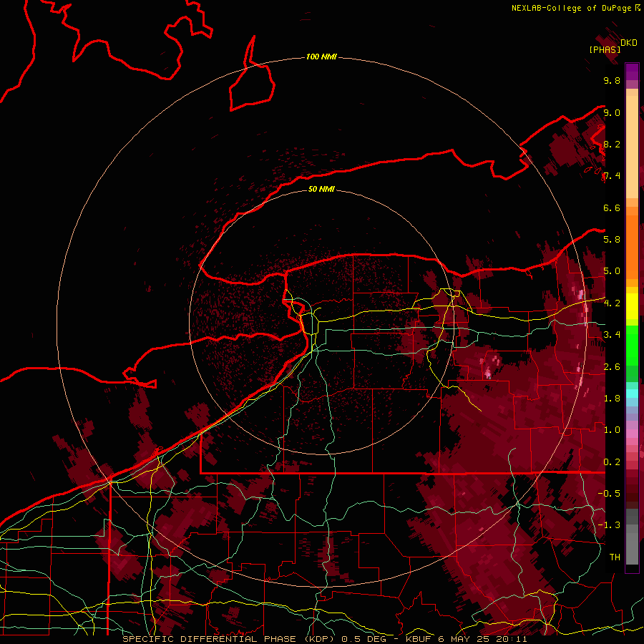Click the 6.6 scale value

(612, 208)
